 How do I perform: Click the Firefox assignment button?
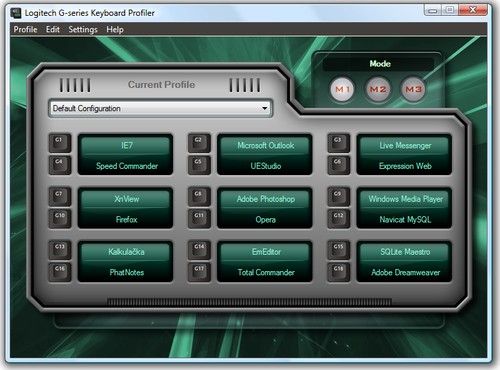(x=126, y=219)
